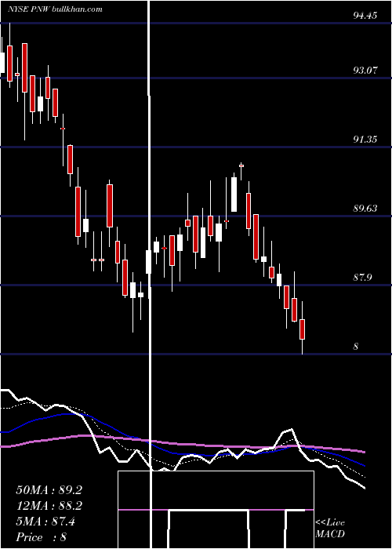Select the 89.63 price axis label
The width and height of the screenshot is (392, 549).
click(x=365, y=209)
